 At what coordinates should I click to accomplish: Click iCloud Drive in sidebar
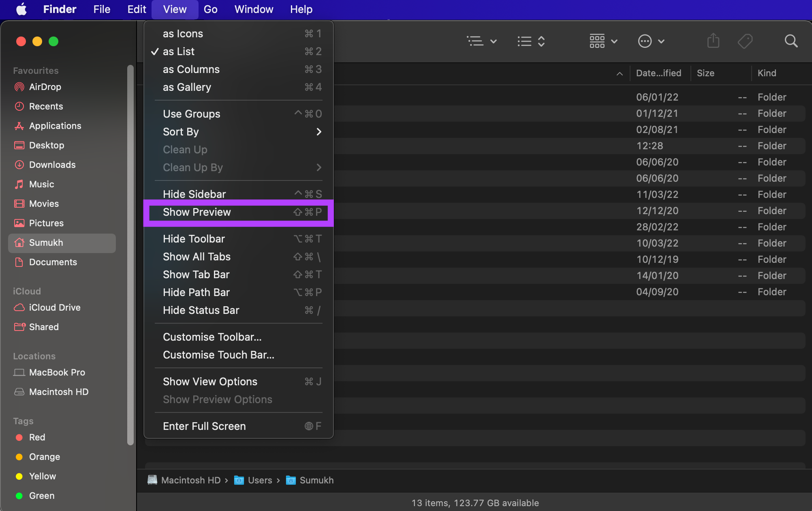[55, 307]
